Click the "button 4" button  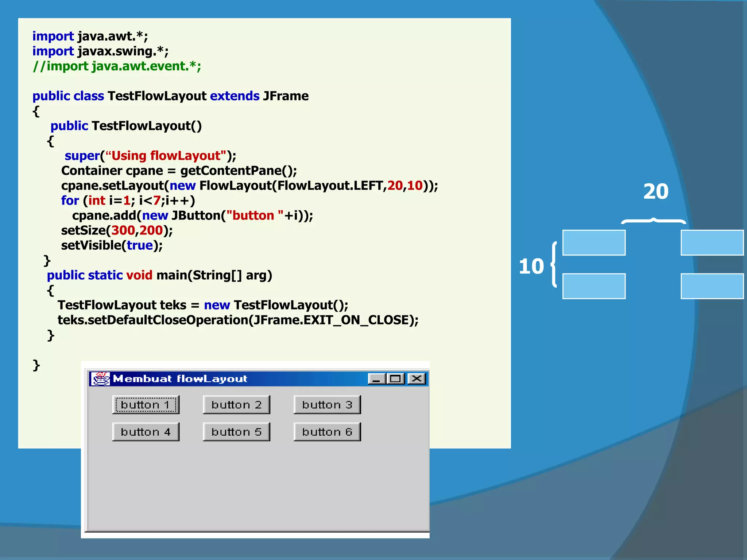tap(146, 432)
